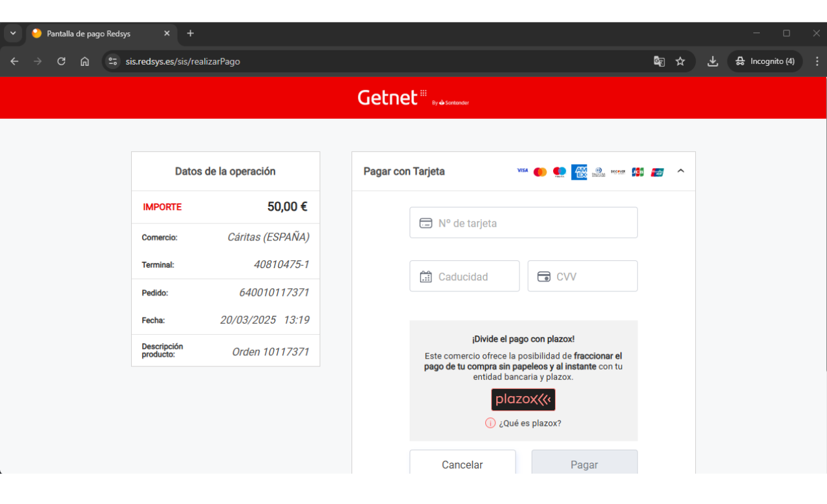Screen dimensions: 827x504
Task: Select the Pantalla de pago Redsys tab
Action: [x=102, y=34]
